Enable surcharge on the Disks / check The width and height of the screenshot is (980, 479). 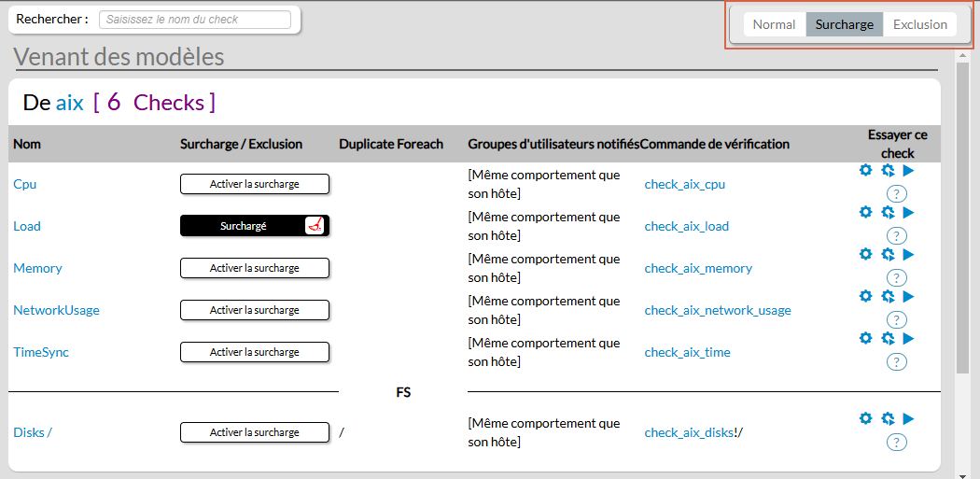pos(254,432)
